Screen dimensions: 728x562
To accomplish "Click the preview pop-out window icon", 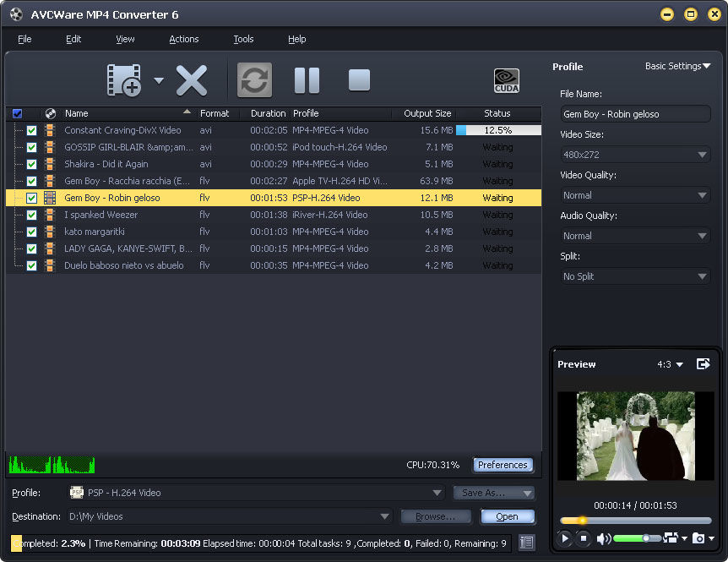I will pyautogui.click(x=704, y=364).
